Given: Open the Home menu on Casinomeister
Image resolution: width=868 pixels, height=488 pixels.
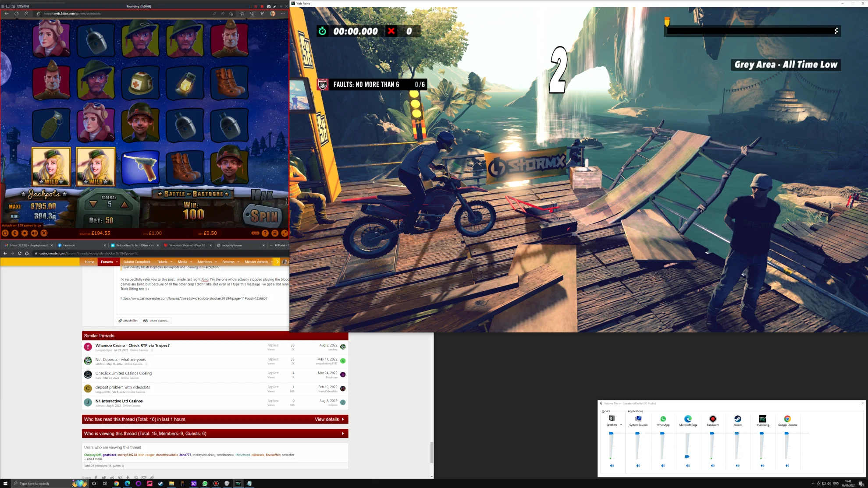Looking at the screenshot, I should [89, 262].
